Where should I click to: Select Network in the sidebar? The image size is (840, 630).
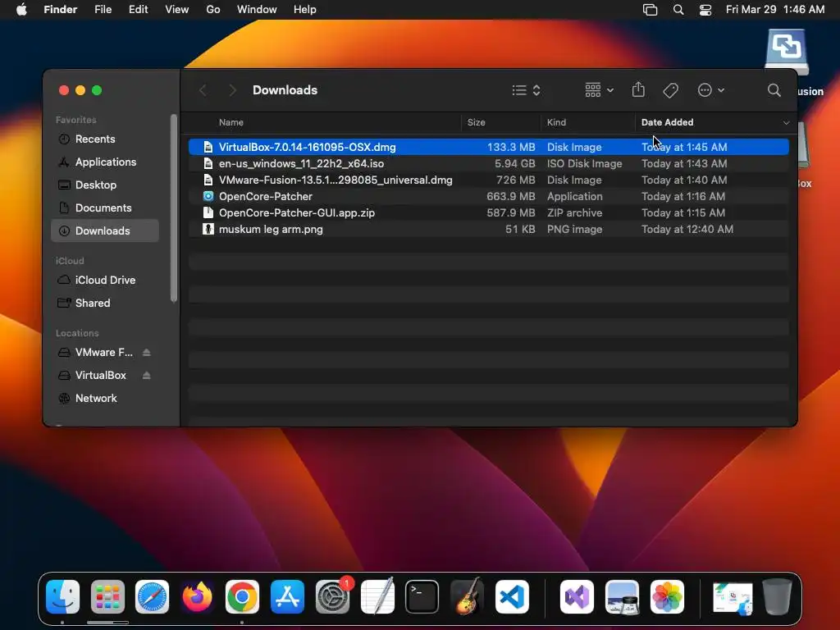coord(105,399)
